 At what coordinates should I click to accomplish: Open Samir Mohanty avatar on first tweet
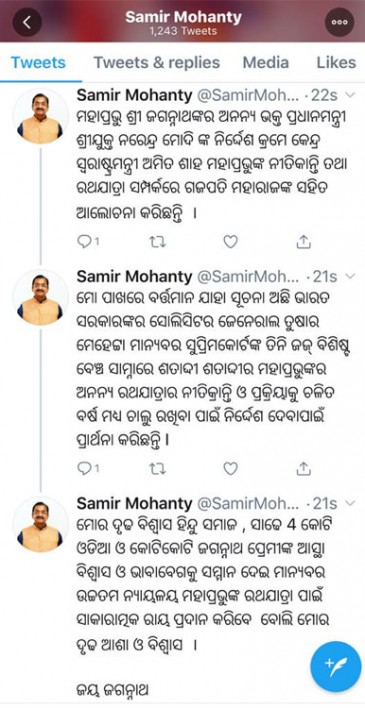[40, 116]
